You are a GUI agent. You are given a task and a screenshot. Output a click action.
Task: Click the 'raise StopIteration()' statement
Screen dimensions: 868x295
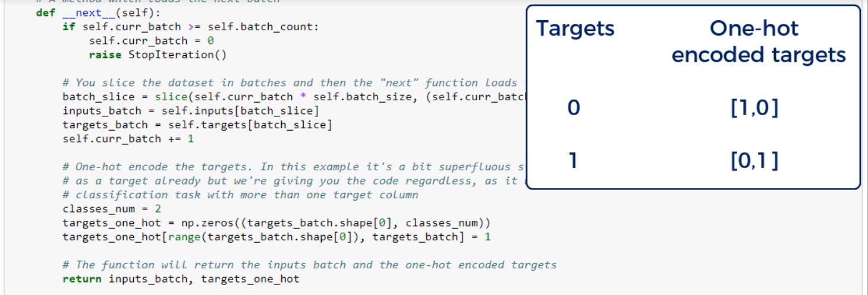158,55
